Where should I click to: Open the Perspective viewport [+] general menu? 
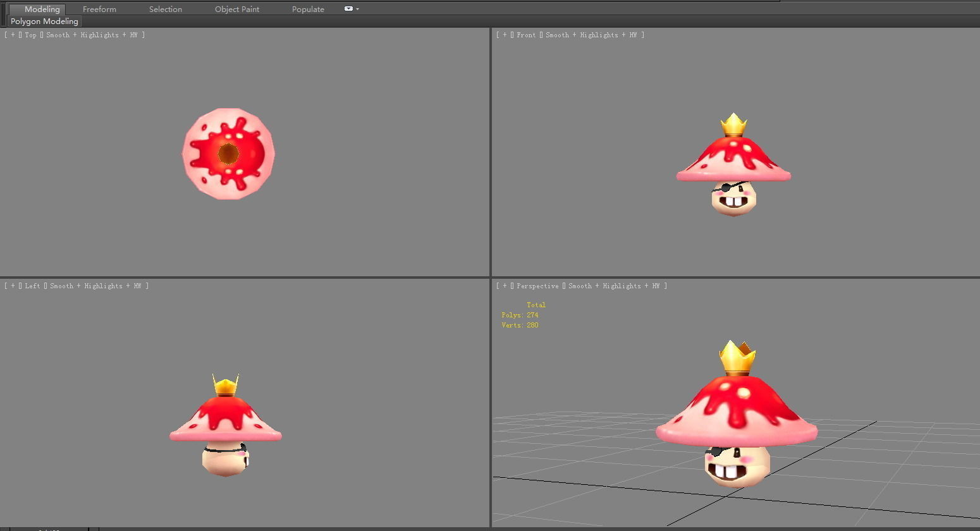tap(505, 286)
